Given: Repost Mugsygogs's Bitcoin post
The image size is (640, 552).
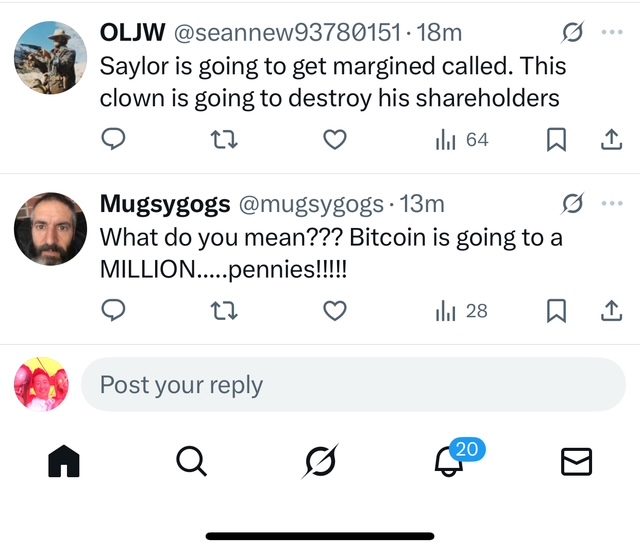Looking at the screenshot, I should pos(225,311).
